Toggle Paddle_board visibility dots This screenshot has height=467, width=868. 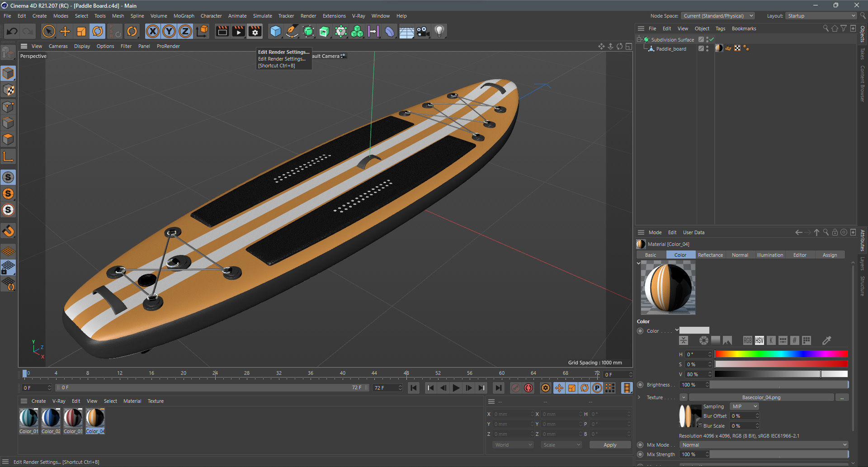(708, 49)
